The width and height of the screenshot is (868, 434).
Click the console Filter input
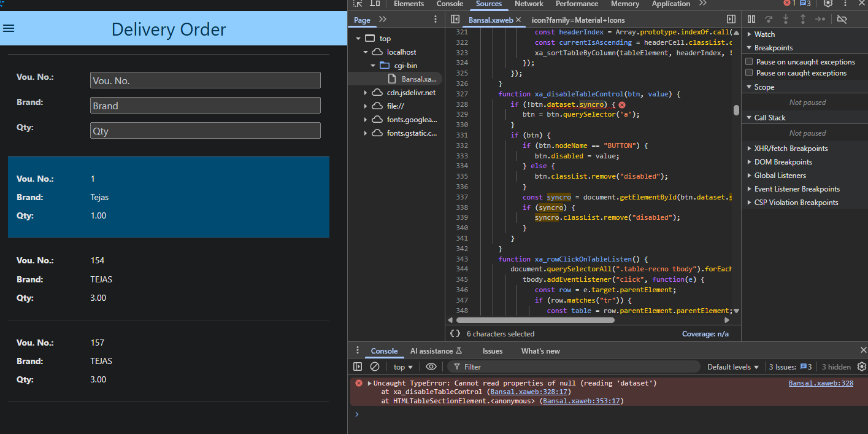[x=574, y=367]
